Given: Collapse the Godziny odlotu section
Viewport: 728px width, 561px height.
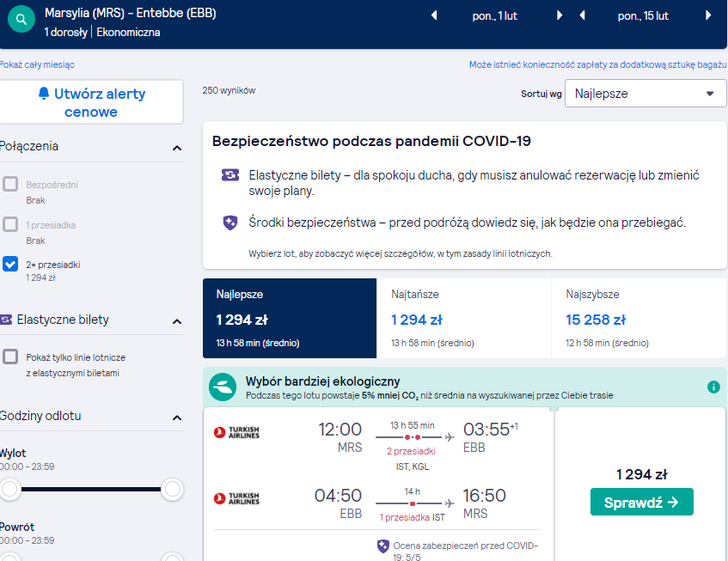Looking at the screenshot, I should click(177, 418).
